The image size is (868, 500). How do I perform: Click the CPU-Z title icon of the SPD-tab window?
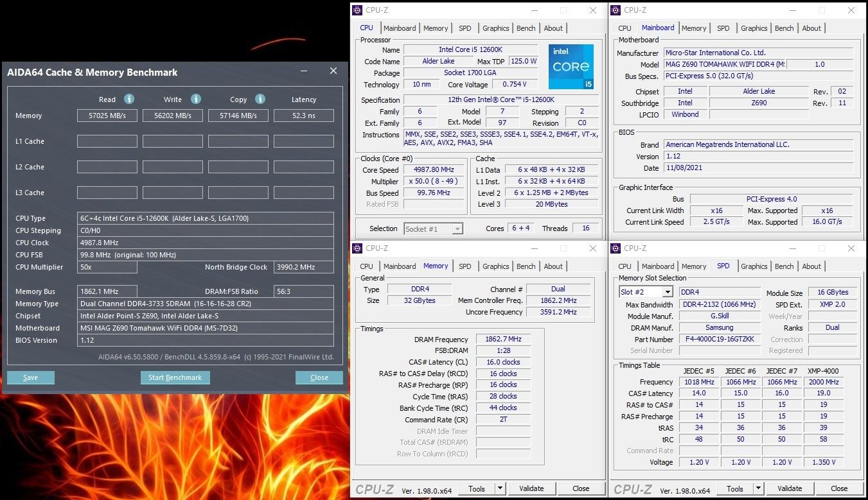616,248
